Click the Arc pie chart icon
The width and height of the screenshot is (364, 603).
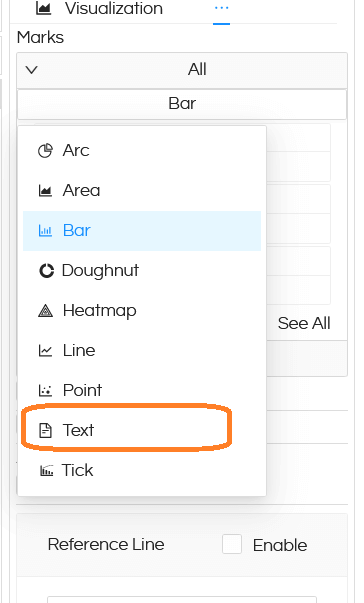[45, 150]
